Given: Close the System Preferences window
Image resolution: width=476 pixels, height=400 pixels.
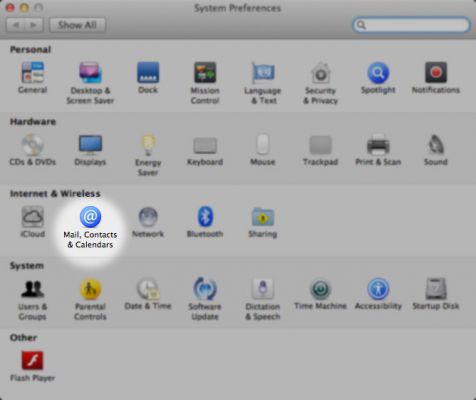Looking at the screenshot, I should 10,7.
